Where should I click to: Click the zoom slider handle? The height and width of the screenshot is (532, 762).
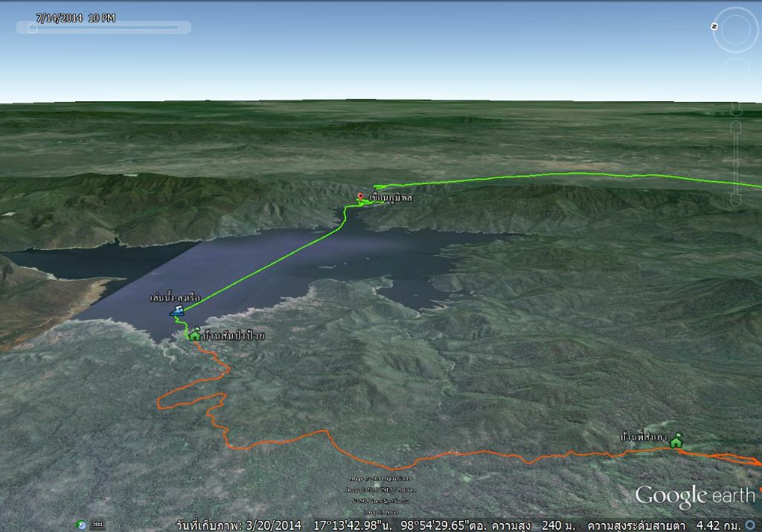click(x=736, y=163)
